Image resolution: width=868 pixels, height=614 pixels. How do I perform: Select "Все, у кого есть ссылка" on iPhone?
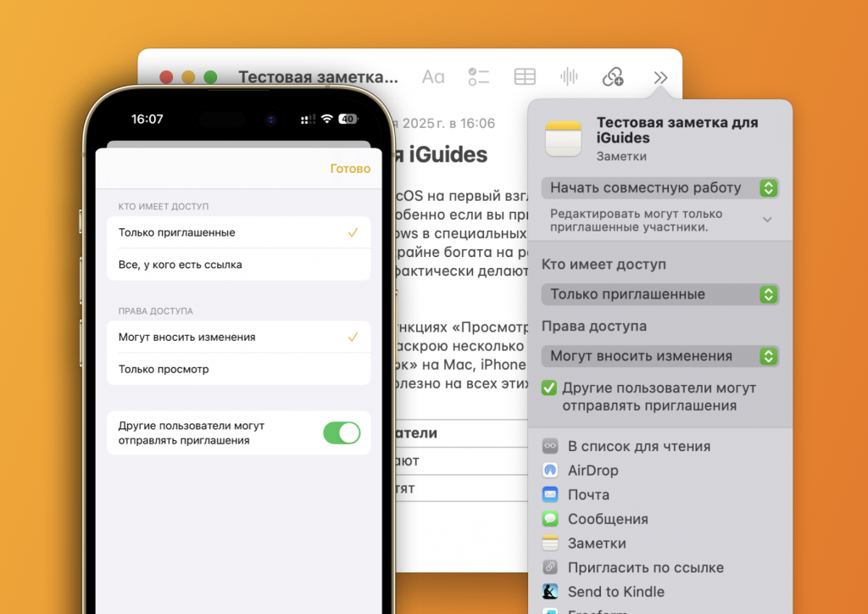point(238,265)
